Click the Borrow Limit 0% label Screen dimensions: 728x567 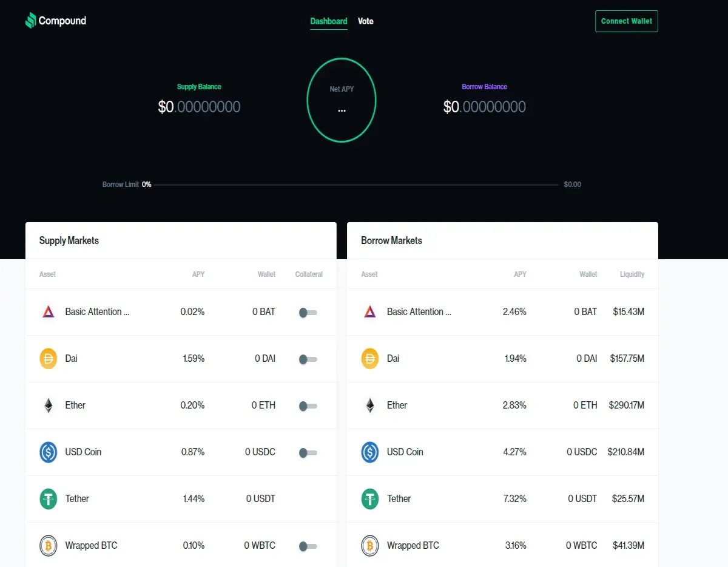(127, 185)
